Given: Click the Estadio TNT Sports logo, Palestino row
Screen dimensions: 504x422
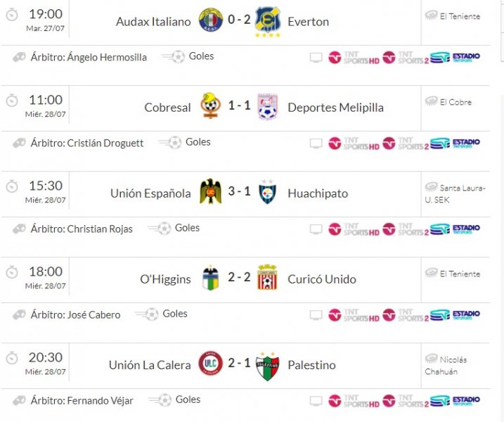Looking at the screenshot, I should [x=455, y=401].
